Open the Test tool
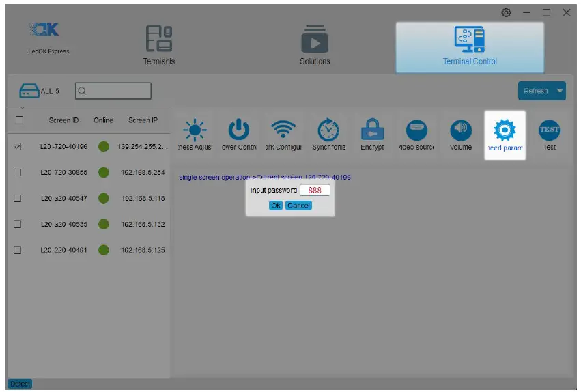Image resolution: width=581 pixels, height=392 pixels. pyautogui.click(x=549, y=135)
